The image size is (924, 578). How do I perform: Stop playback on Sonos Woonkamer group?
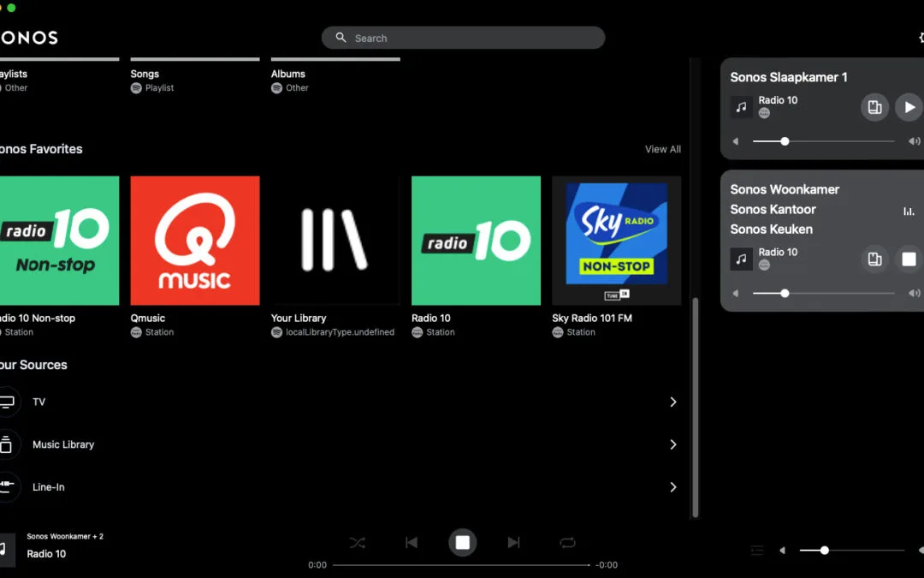click(x=909, y=259)
